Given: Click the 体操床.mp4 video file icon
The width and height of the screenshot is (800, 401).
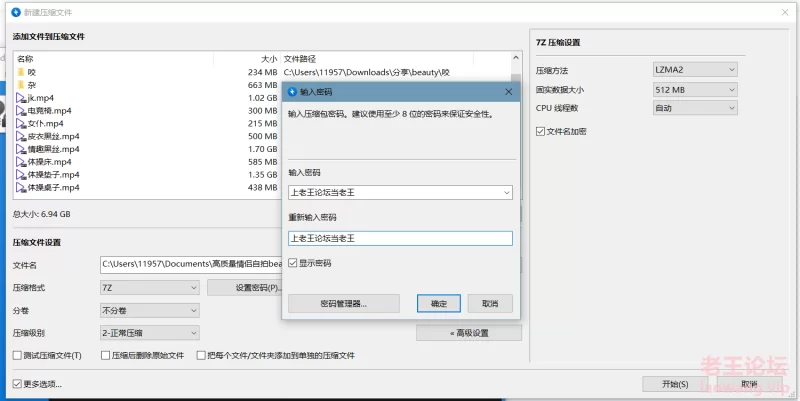Looking at the screenshot, I should 20,162.
